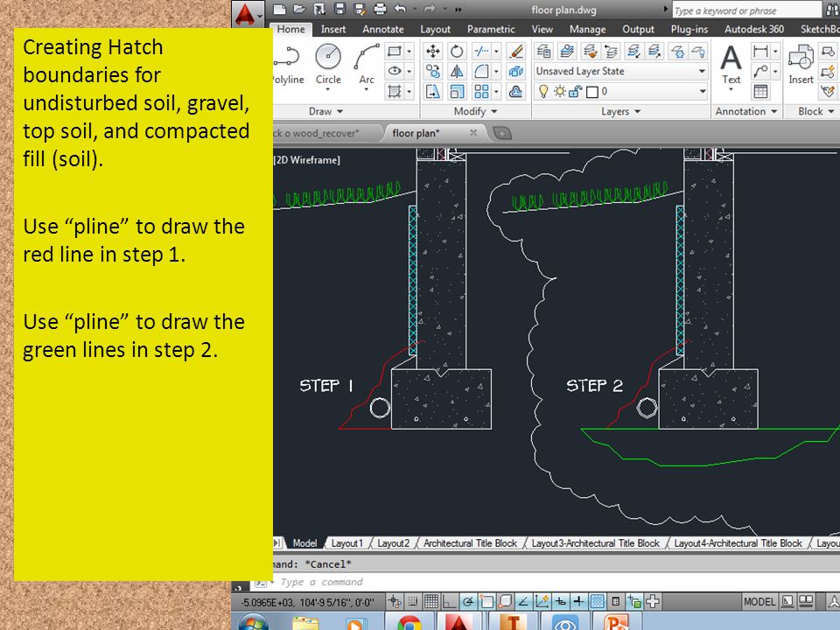Switch to the Parametric ribbon tab
Screen dimensions: 840x630
[x=491, y=30]
